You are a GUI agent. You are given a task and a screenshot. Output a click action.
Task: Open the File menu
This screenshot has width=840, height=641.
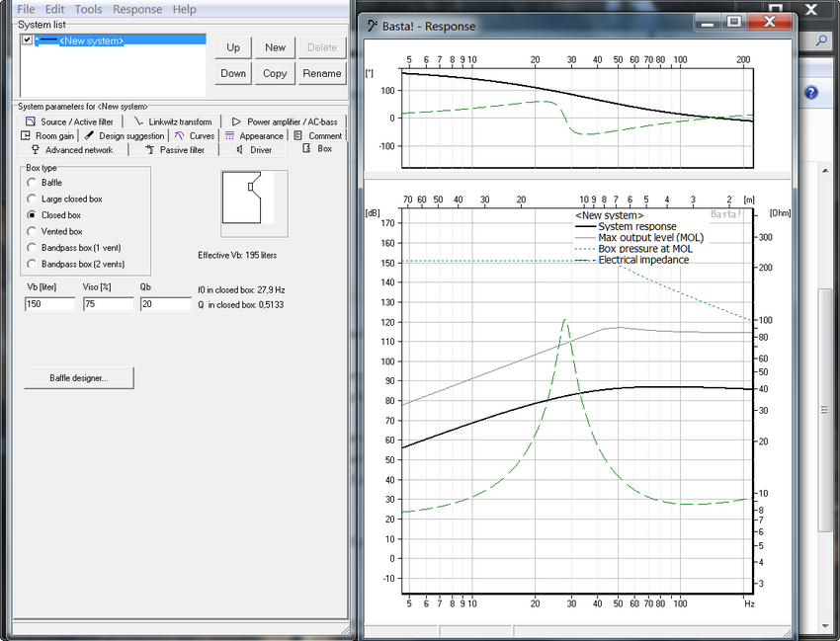click(26, 9)
